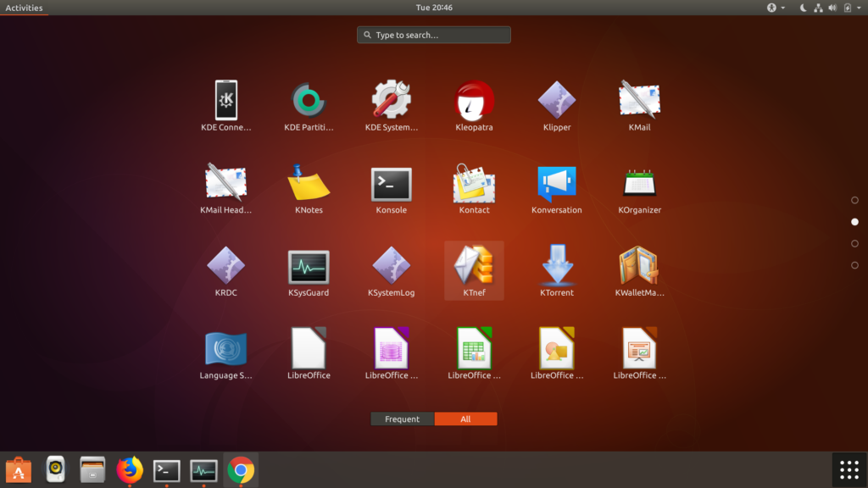Open KMail Header Theme Editor
Image resolution: width=868 pixels, height=488 pixels.
(225, 188)
